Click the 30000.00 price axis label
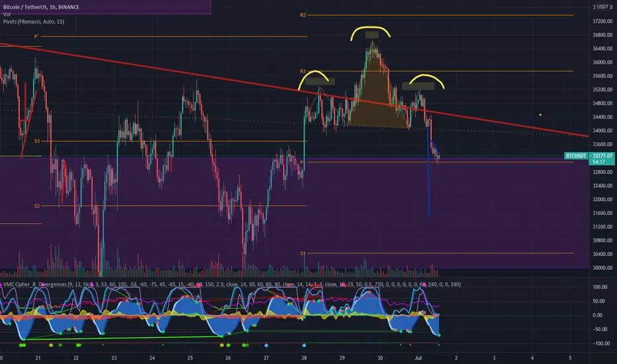The height and width of the screenshot is (364, 617). click(602, 267)
